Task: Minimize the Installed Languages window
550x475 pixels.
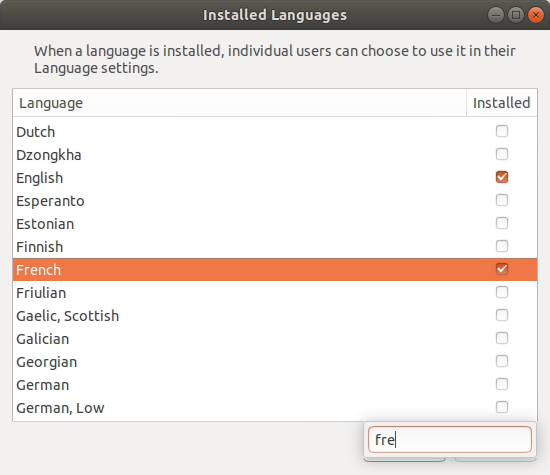Action: pos(496,15)
